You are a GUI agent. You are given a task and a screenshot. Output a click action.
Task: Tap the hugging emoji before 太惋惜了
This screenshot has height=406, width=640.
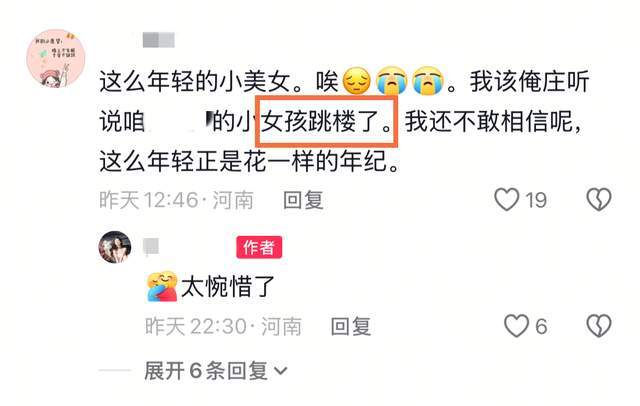162,286
